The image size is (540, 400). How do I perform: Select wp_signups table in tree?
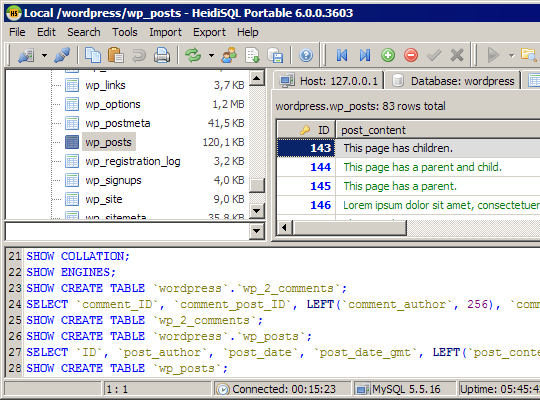pos(113,180)
